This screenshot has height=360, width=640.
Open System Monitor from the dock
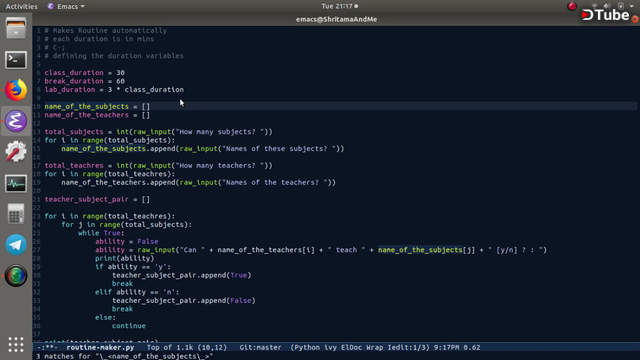(16, 183)
